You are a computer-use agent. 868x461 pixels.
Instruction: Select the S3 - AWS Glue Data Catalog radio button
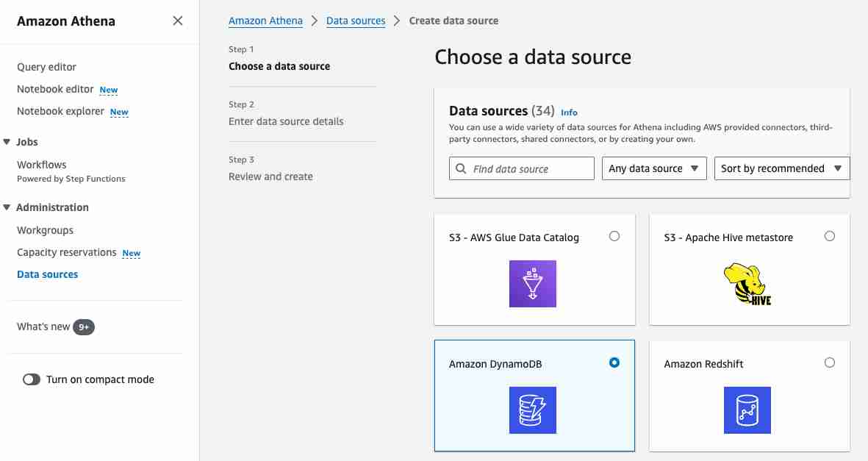(x=614, y=236)
